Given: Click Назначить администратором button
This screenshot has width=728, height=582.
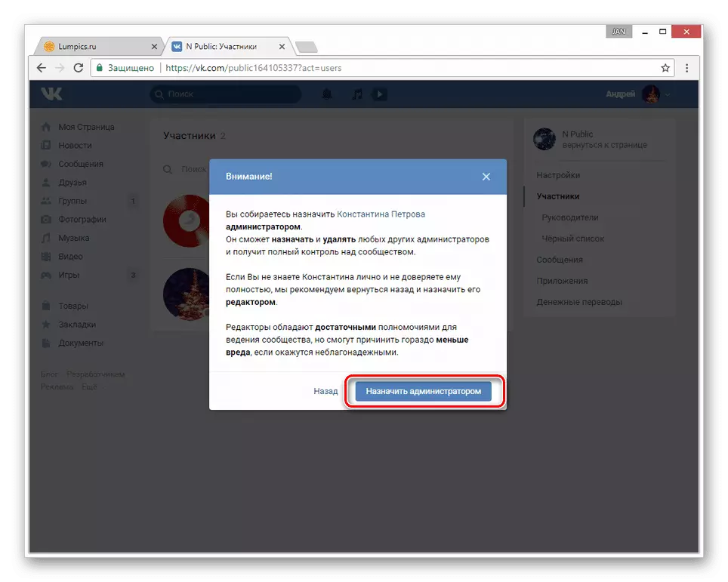Looking at the screenshot, I should point(424,391).
